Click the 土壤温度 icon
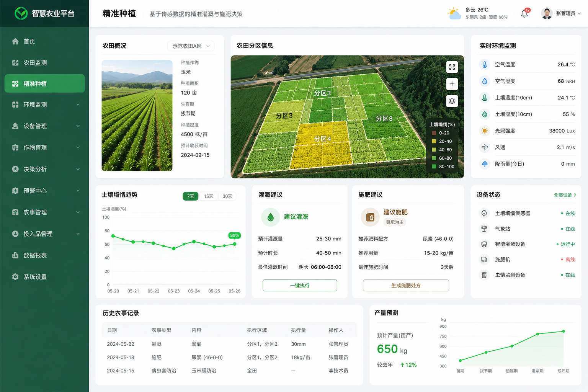Image resolution: width=588 pixels, height=392 pixels. tap(485, 98)
